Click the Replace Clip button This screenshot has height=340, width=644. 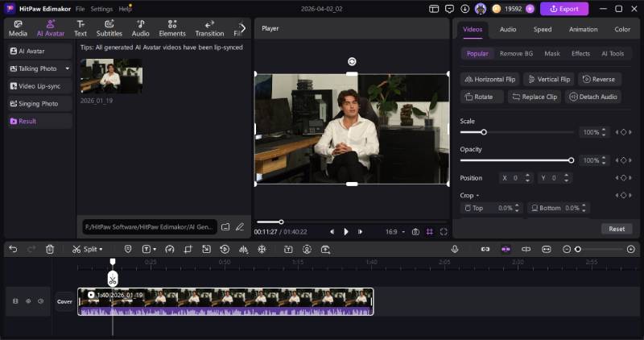(x=535, y=97)
